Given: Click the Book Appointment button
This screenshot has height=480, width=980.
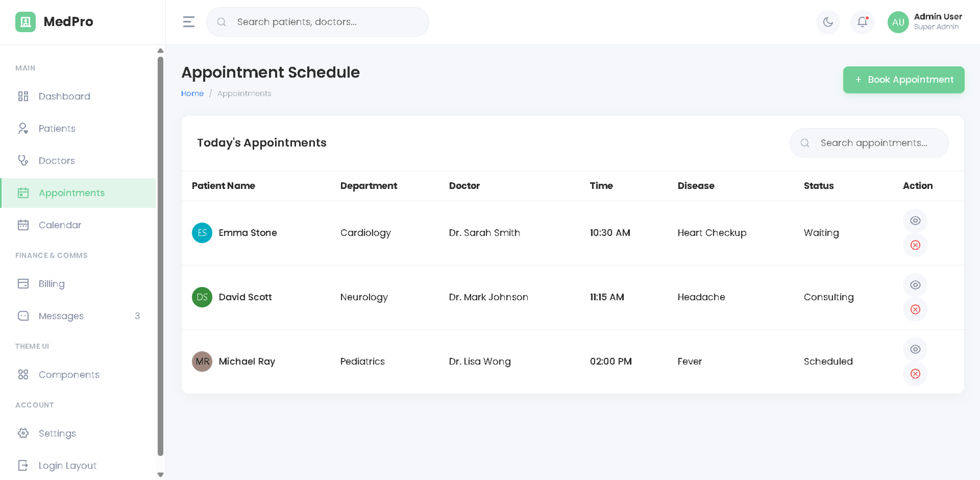Looking at the screenshot, I should [904, 80].
